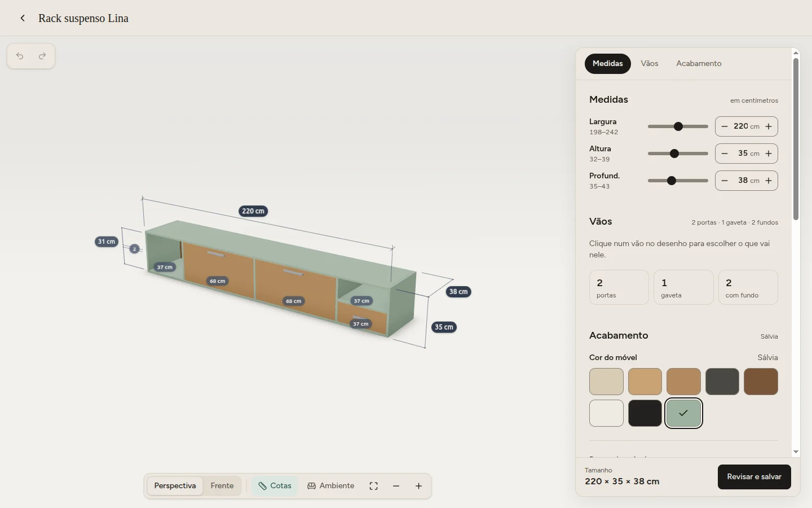Increase Largura with the plus button
Viewport: 812px width, 508px height.
pyautogui.click(x=769, y=126)
